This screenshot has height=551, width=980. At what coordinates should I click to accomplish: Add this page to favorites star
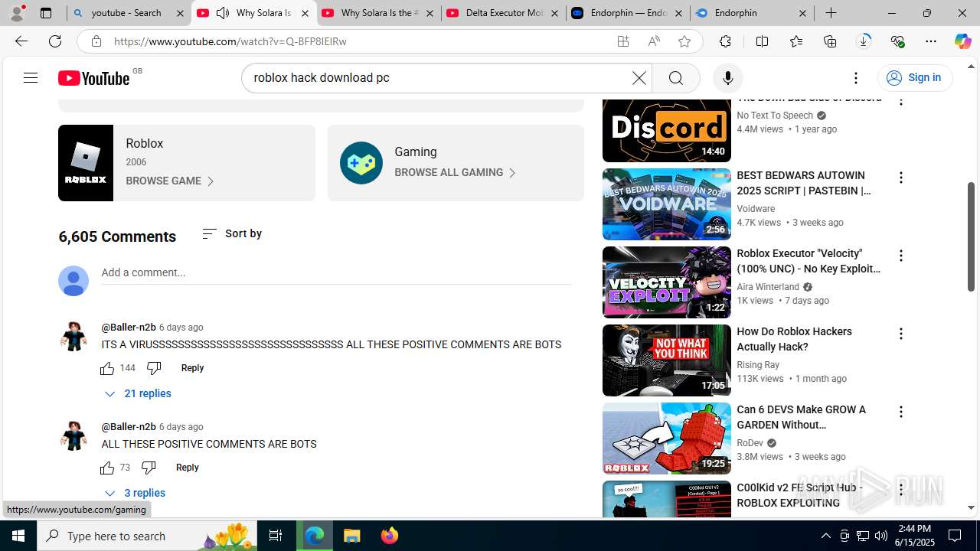click(684, 41)
